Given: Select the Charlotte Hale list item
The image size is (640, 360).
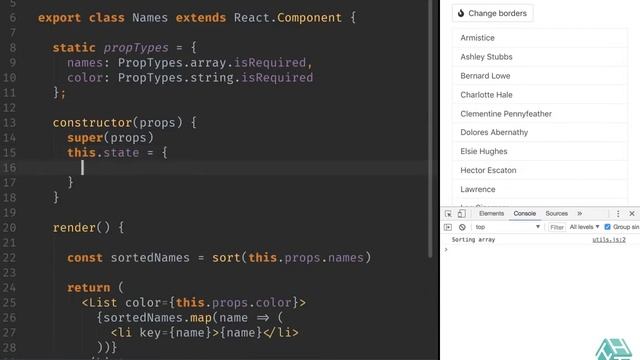Looking at the screenshot, I should [x=540, y=95].
